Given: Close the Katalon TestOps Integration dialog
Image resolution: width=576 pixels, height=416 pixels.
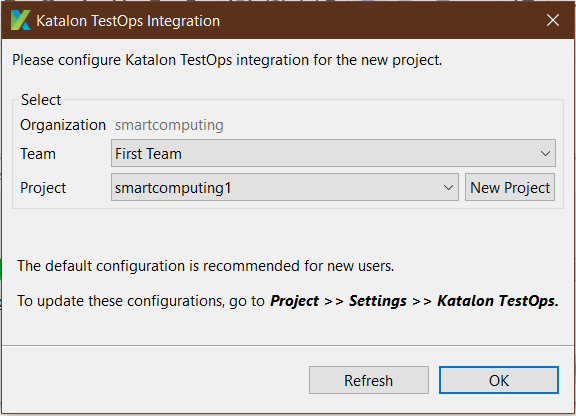Looking at the screenshot, I should pos(552,20).
